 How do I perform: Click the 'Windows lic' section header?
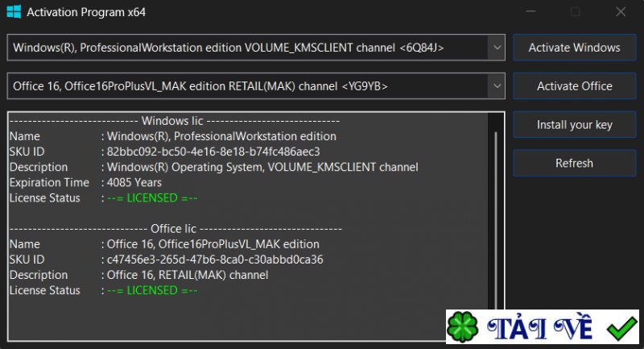[x=172, y=121]
